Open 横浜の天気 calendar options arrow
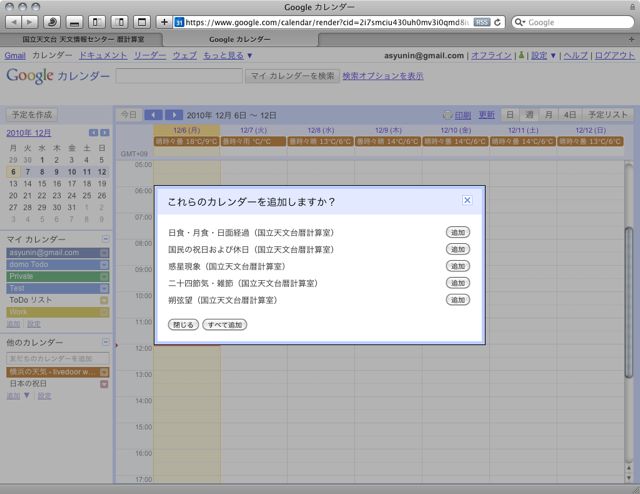The height and width of the screenshot is (494, 640). click(x=104, y=372)
